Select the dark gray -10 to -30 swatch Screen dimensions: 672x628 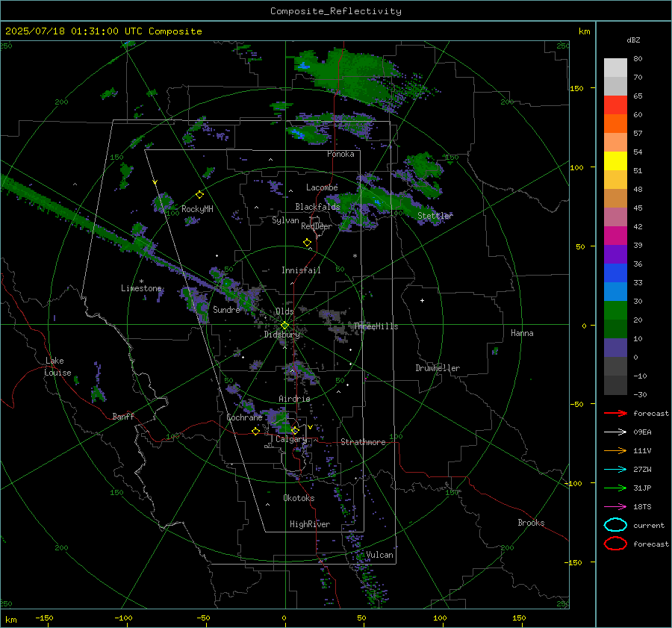615,385
